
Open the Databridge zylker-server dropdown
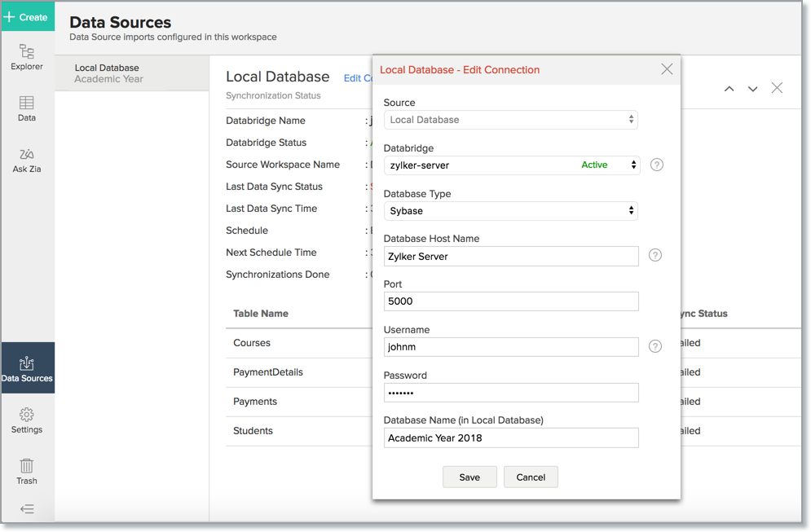coord(511,165)
